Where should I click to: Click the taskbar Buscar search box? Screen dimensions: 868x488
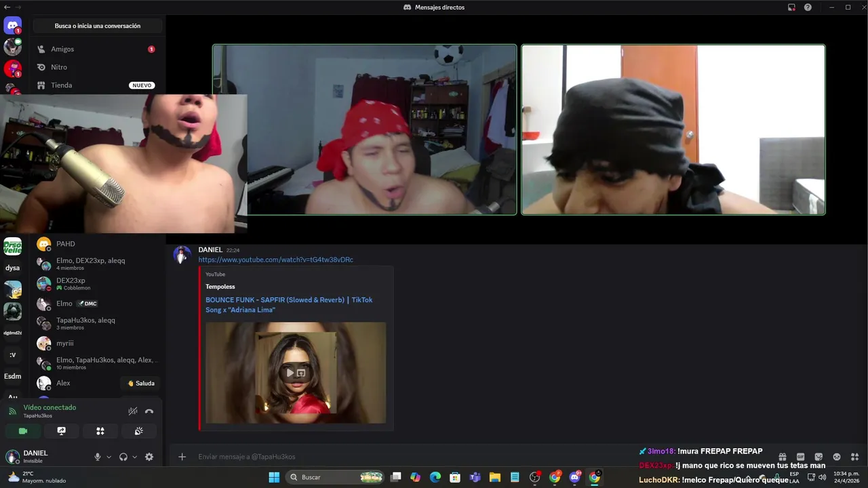coord(335,477)
